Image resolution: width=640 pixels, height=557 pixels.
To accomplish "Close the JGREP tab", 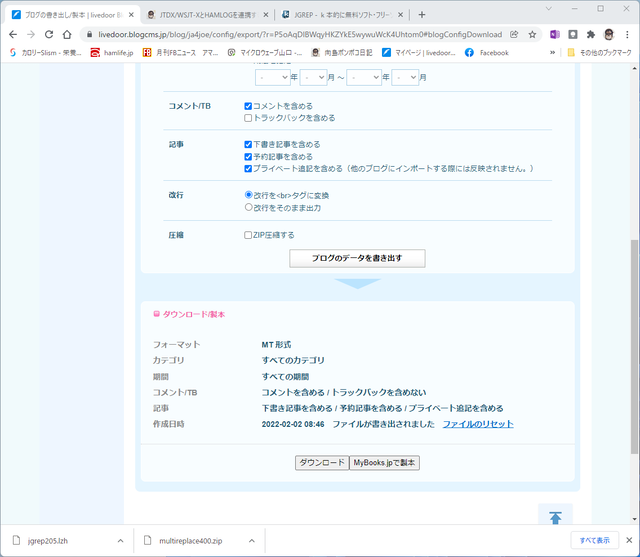I will coord(400,15).
